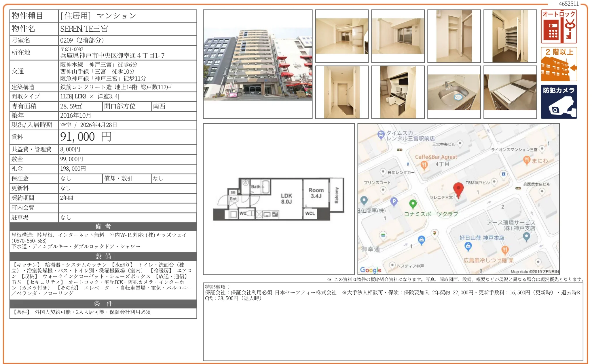Open the building exterior main photo
The height and width of the screenshot is (364, 592).
[x=257, y=64]
